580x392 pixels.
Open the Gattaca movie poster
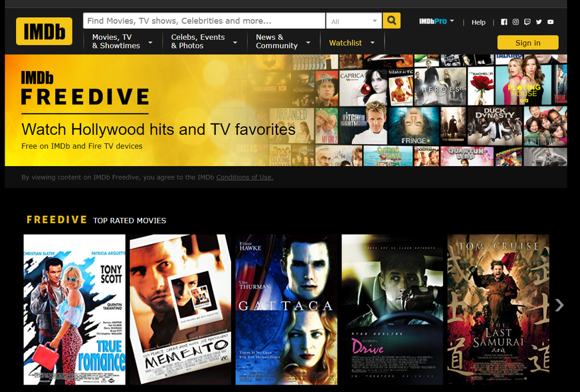click(x=286, y=310)
